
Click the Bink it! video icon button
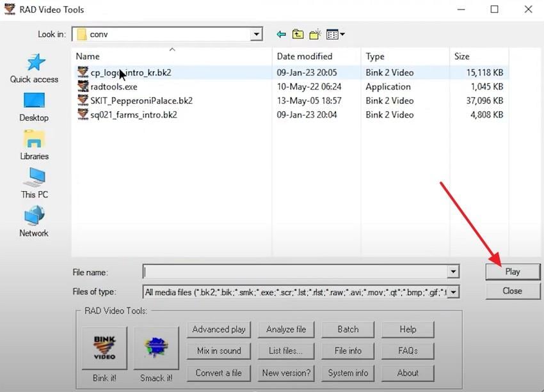104,348
